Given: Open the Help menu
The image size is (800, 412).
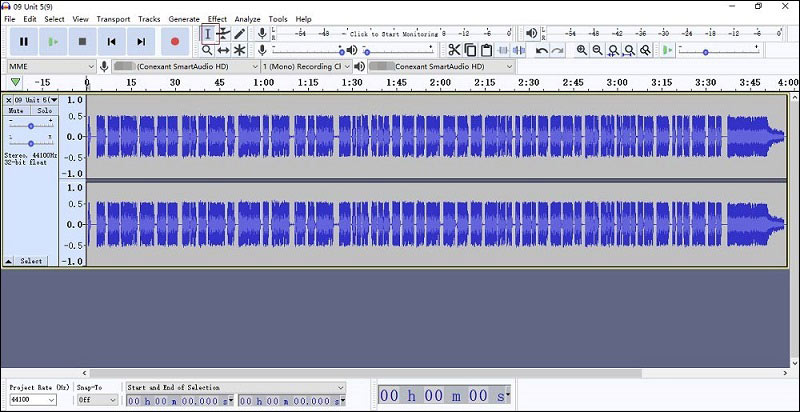Looking at the screenshot, I should 303,19.
